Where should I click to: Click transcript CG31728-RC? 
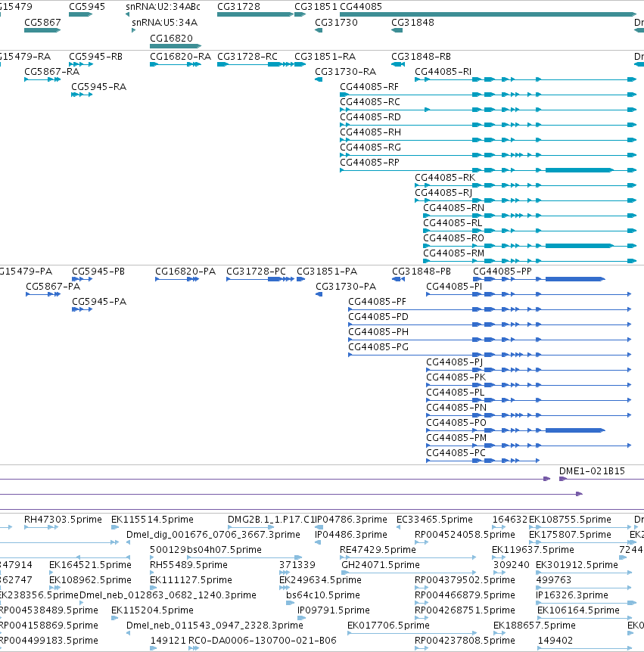pyautogui.click(x=255, y=64)
